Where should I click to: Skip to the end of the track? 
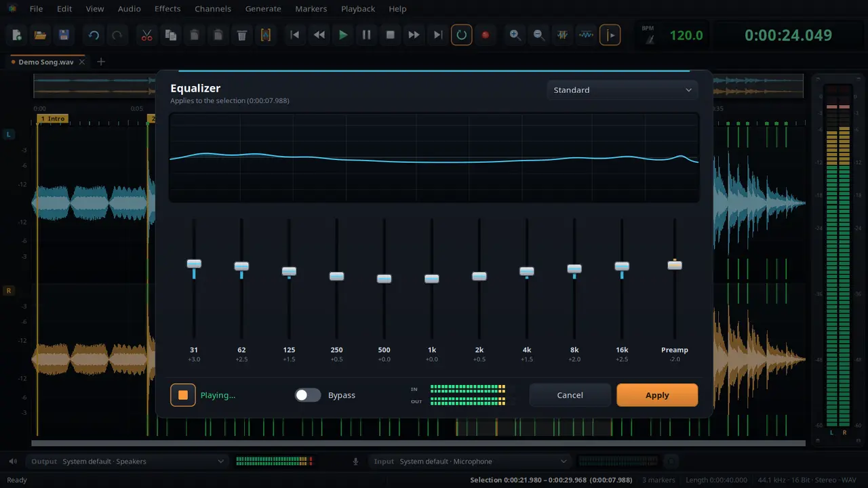click(x=438, y=35)
